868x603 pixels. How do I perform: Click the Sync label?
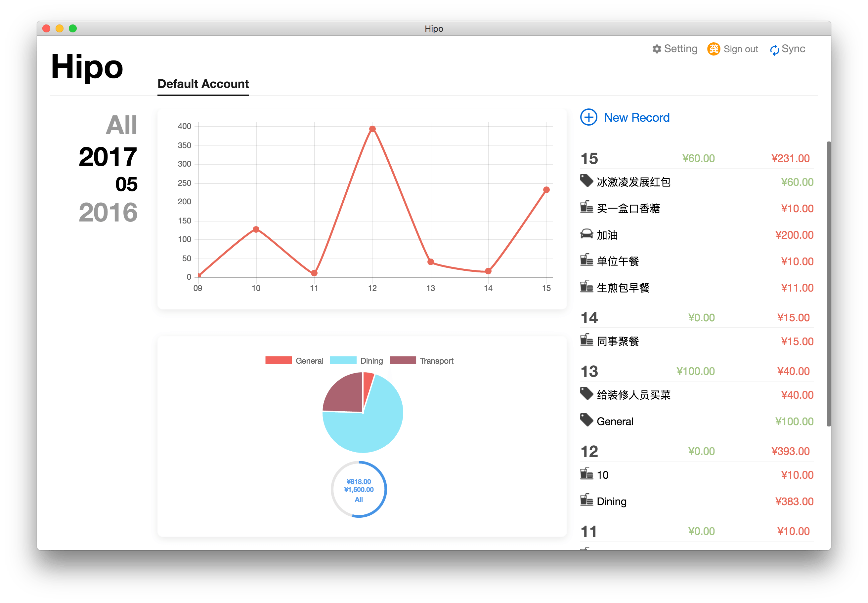click(793, 49)
